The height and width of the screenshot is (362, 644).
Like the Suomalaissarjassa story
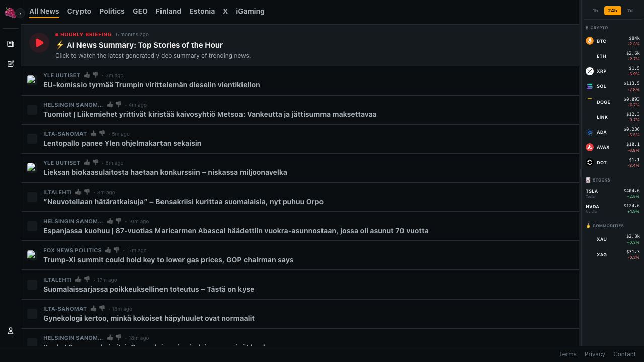click(78, 280)
